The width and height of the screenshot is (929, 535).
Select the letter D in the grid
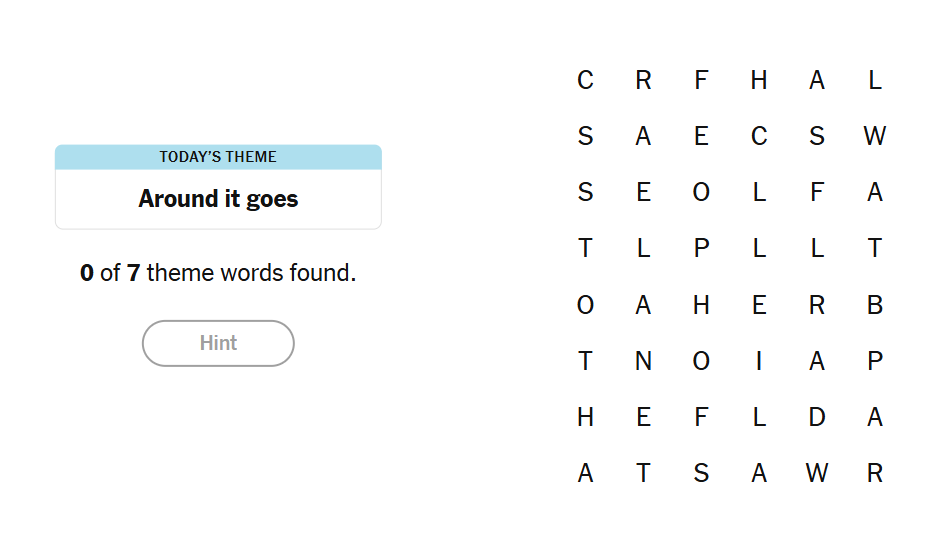(x=817, y=417)
